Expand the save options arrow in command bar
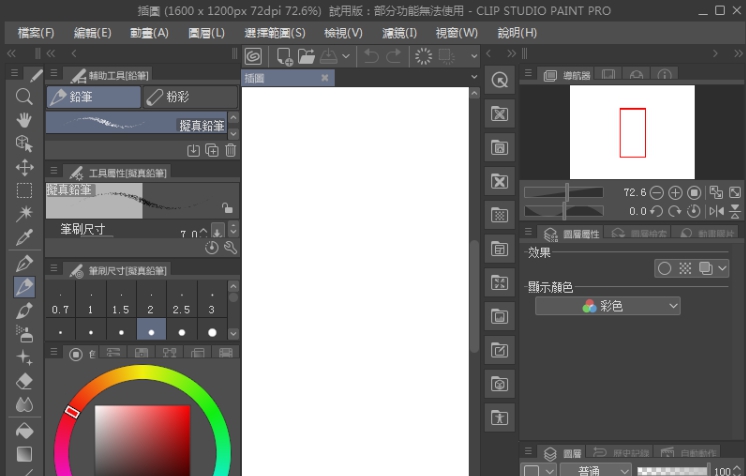The width and height of the screenshot is (746, 476). point(346,56)
